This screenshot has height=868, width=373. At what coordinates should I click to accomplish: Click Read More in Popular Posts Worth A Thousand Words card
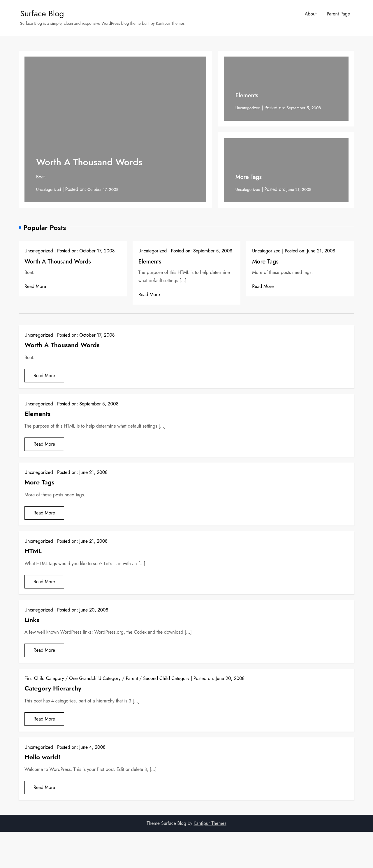[35, 287]
